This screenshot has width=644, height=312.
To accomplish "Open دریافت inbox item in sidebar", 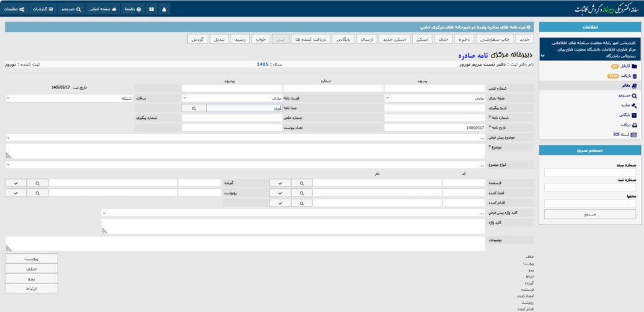I will point(629,125).
